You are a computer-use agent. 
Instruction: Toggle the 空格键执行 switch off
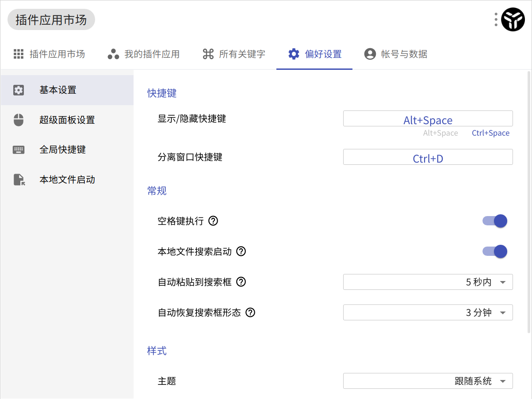click(x=495, y=221)
